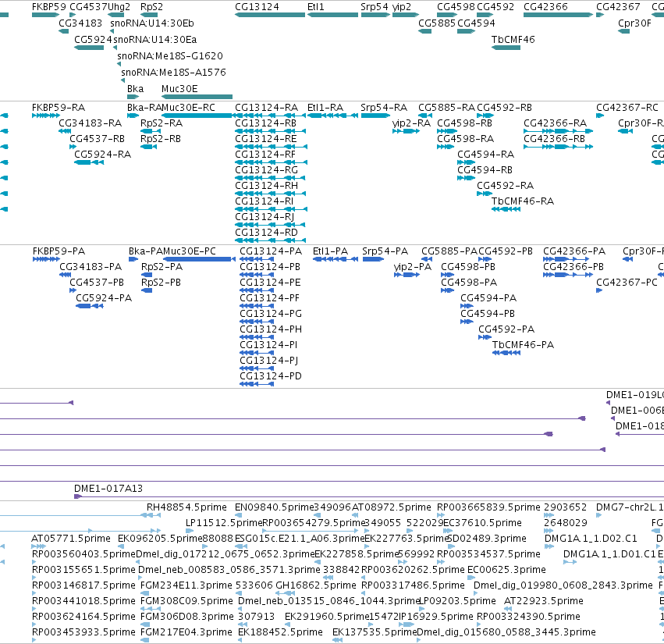Image resolution: width=664 pixels, height=644 pixels.
Task: Click the EC37610.5prime EST label
Action: pos(482,523)
